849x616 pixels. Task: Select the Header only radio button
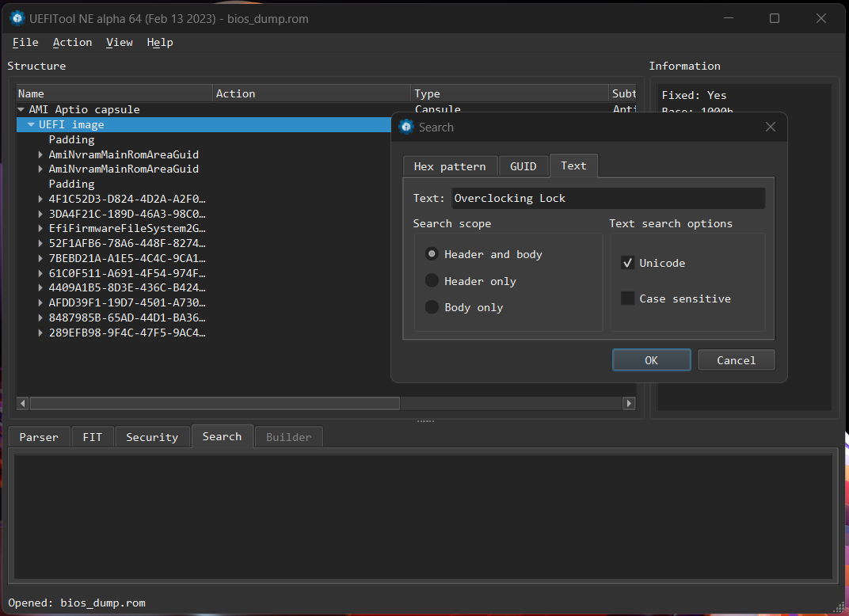[x=432, y=280]
